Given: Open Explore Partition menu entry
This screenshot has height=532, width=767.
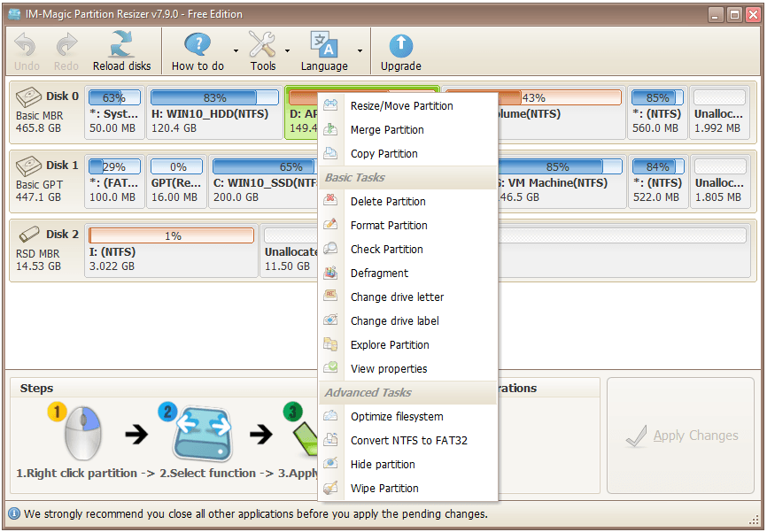Looking at the screenshot, I should tap(408, 345).
